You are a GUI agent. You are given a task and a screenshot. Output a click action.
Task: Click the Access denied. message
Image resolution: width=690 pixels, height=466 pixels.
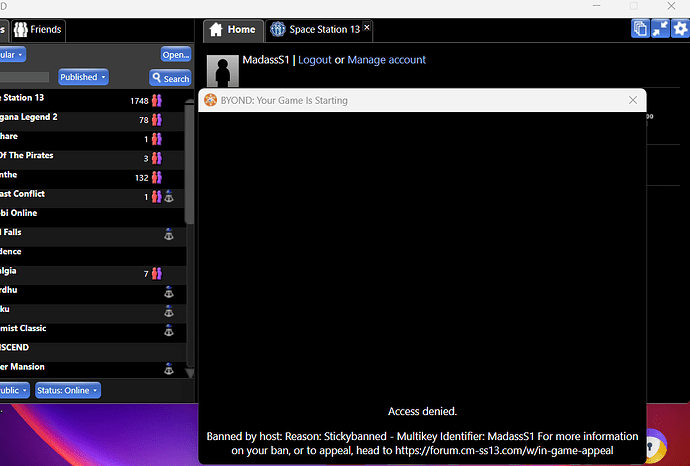[x=422, y=411]
